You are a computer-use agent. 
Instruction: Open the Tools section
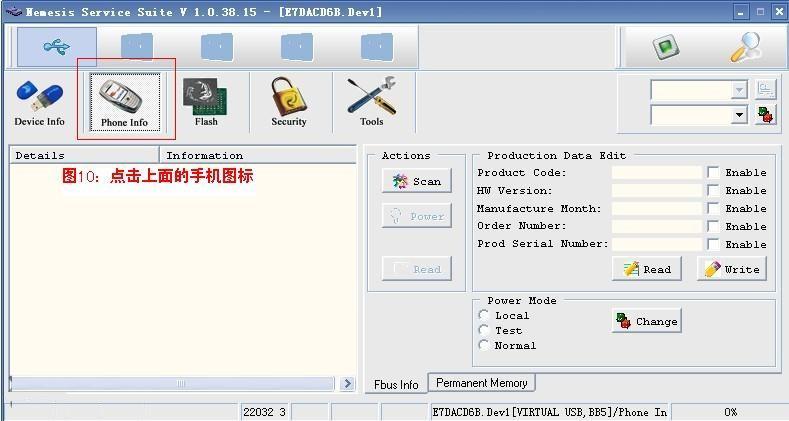[371, 102]
